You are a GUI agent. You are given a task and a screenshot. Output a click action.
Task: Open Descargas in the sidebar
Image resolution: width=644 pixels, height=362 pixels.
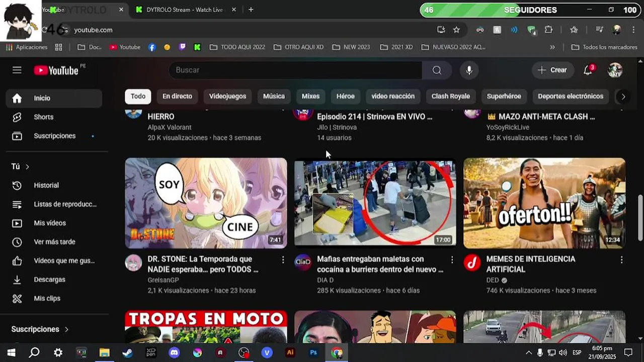tap(54, 280)
